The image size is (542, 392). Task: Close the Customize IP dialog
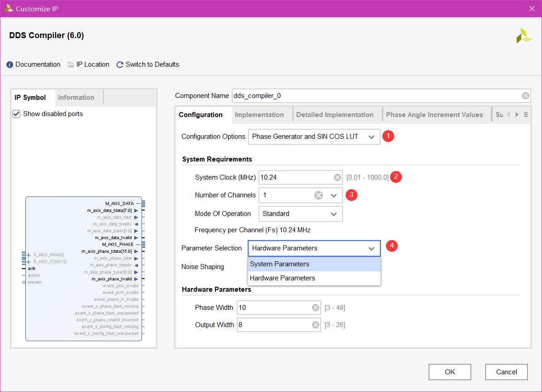[x=532, y=9]
